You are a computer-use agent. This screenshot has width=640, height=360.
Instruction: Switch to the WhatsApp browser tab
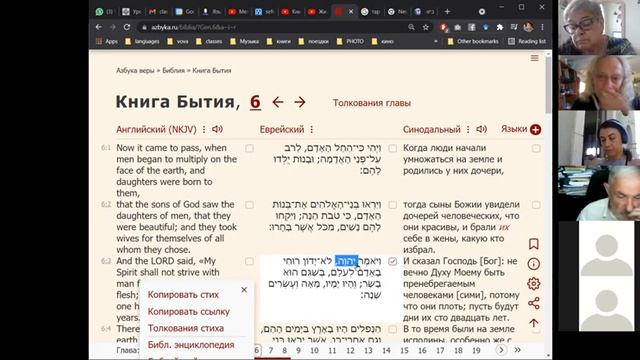pyautogui.click(x=104, y=12)
